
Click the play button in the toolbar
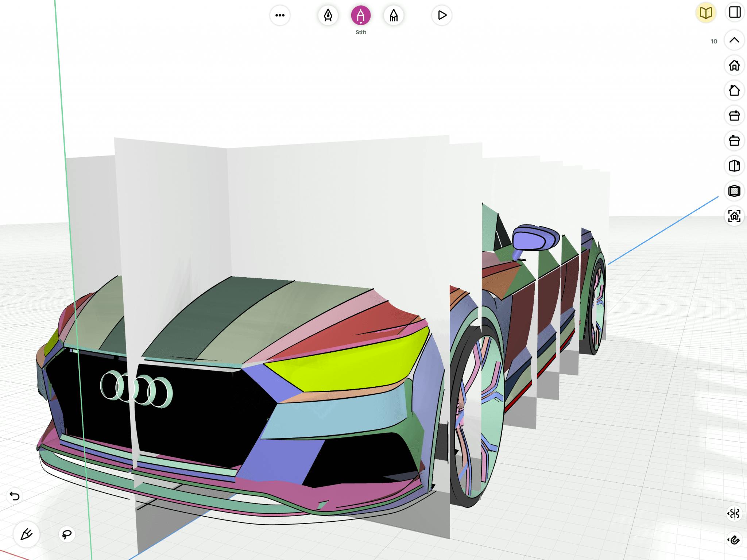442,15
